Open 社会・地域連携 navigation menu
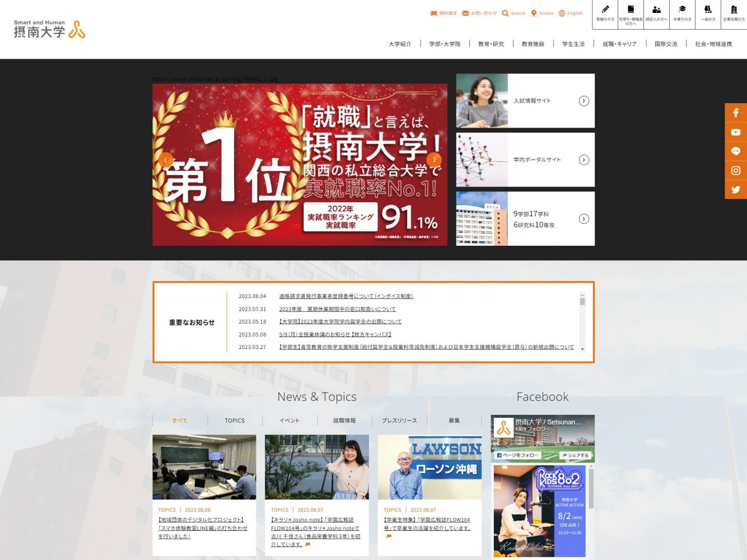Viewport: 747px width, 560px height. click(713, 44)
